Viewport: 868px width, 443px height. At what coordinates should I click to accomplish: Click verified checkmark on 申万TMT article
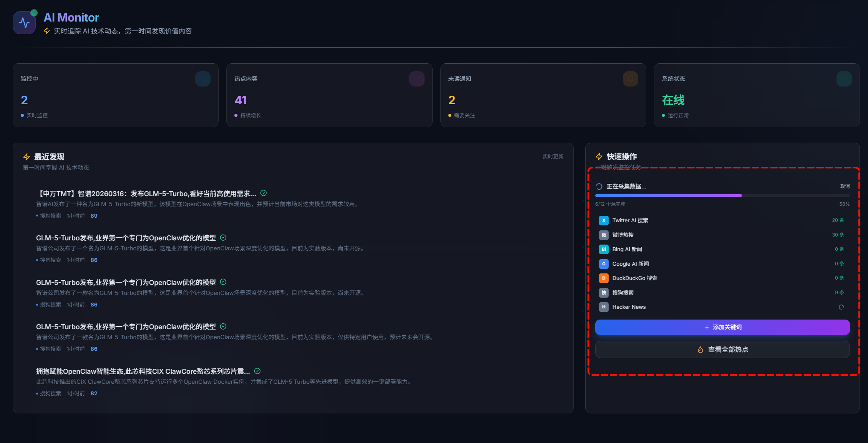pyautogui.click(x=264, y=193)
